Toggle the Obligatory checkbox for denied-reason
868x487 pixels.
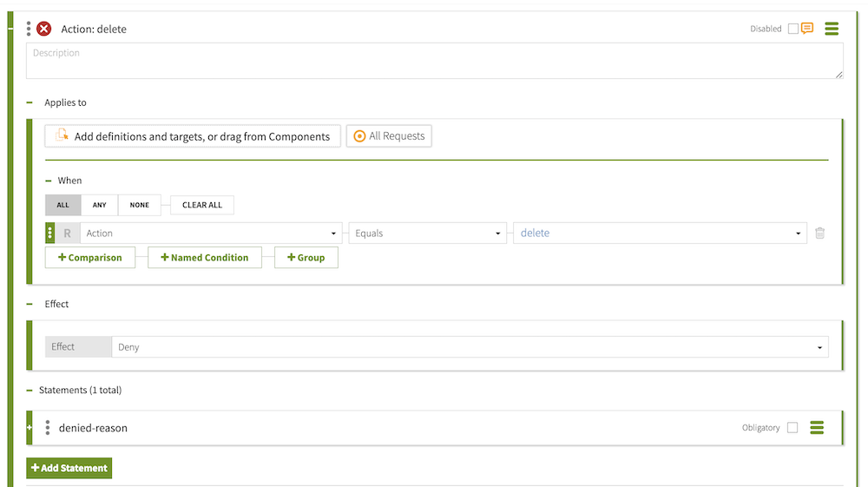[x=792, y=427]
